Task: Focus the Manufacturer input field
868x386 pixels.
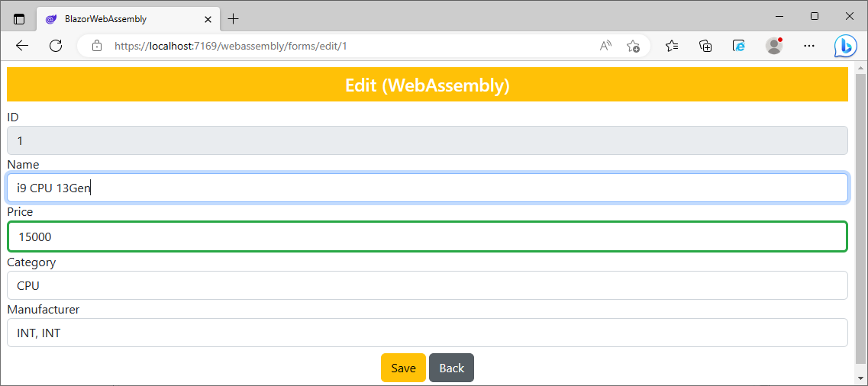Action: point(428,333)
